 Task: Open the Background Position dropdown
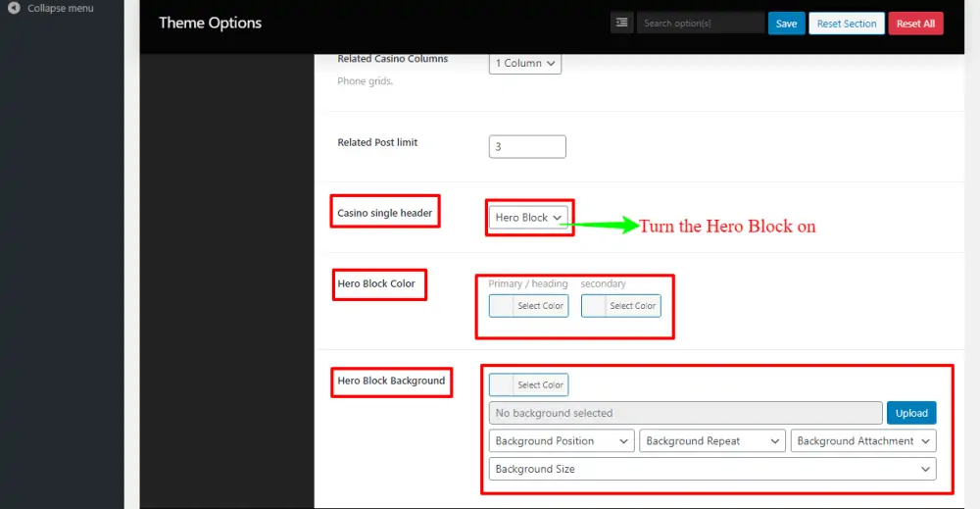click(562, 441)
